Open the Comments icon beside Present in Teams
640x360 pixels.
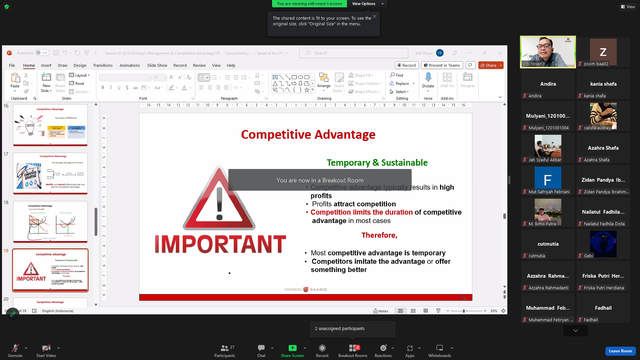pyautogui.click(x=470, y=65)
